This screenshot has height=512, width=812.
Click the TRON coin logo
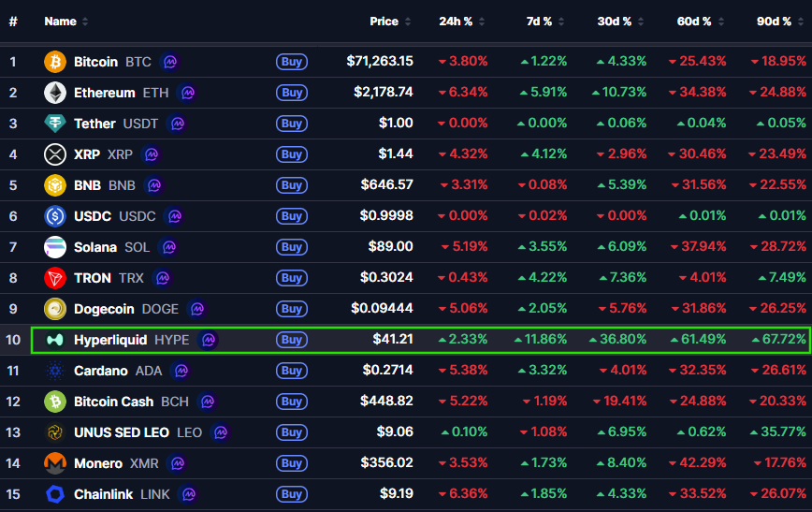[x=55, y=278]
